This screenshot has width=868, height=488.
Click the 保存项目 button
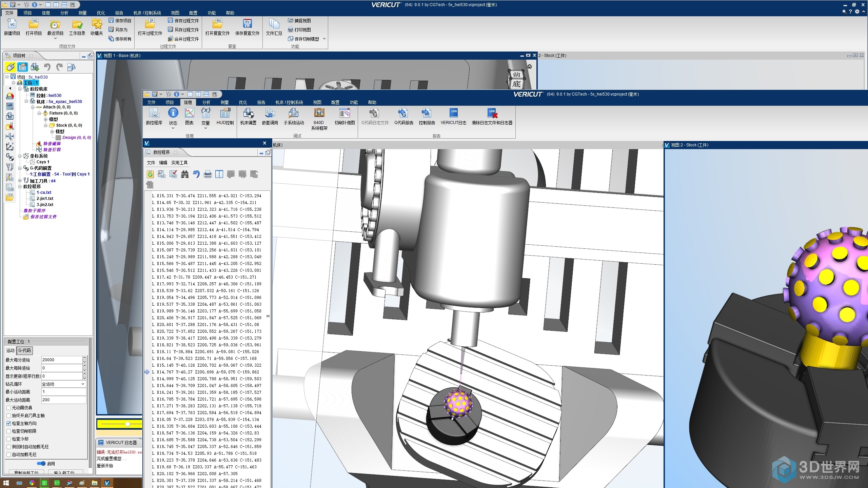(x=120, y=21)
